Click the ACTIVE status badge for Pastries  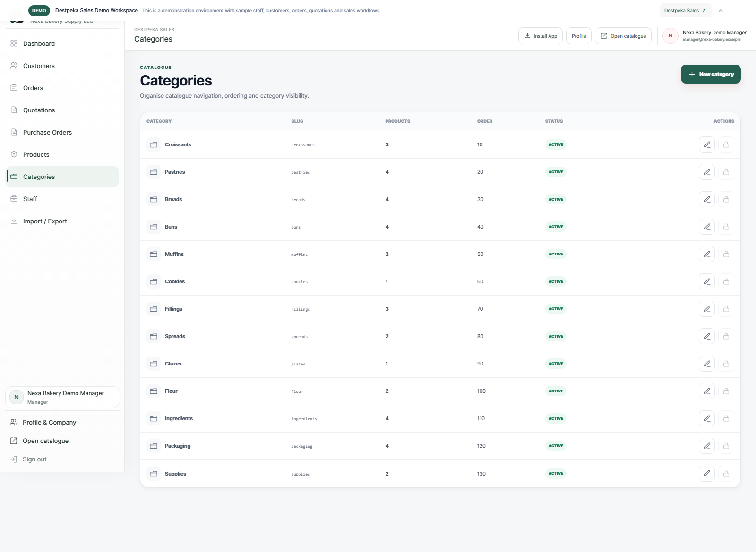pyautogui.click(x=556, y=172)
